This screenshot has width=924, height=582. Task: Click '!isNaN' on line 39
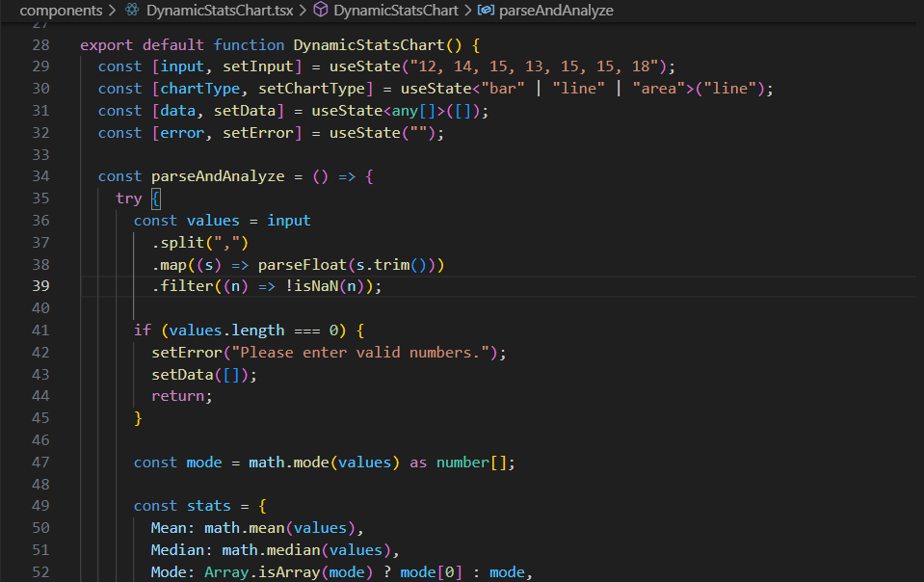tap(312, 286)
